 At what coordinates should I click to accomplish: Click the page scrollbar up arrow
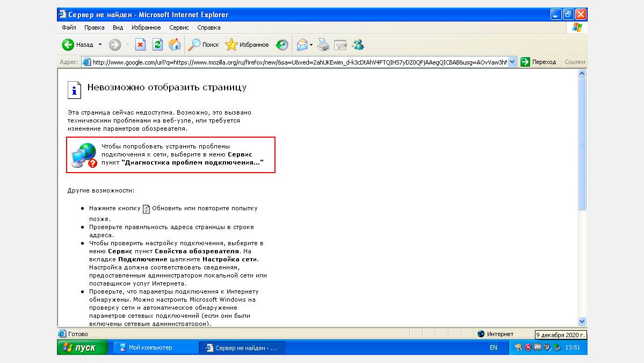click(x=582, y=74)
